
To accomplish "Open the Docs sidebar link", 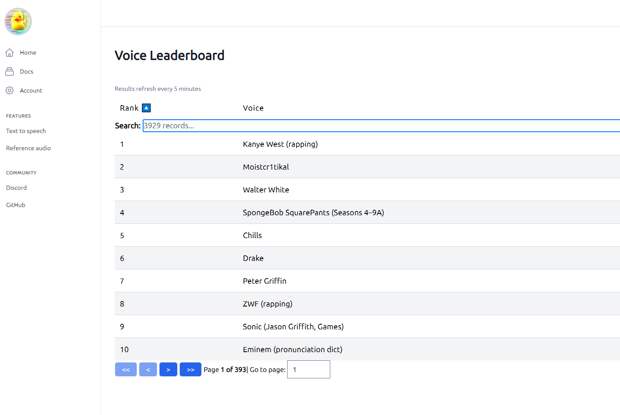I will (x=26, y=72).
